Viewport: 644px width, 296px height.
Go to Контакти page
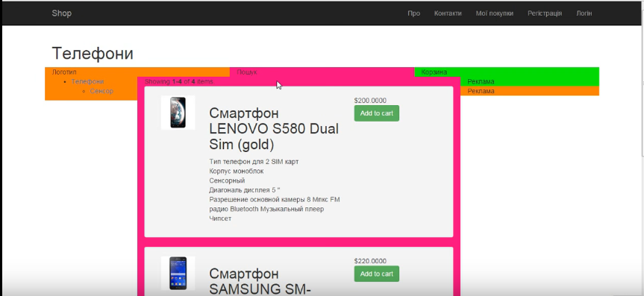coord(448,13)
